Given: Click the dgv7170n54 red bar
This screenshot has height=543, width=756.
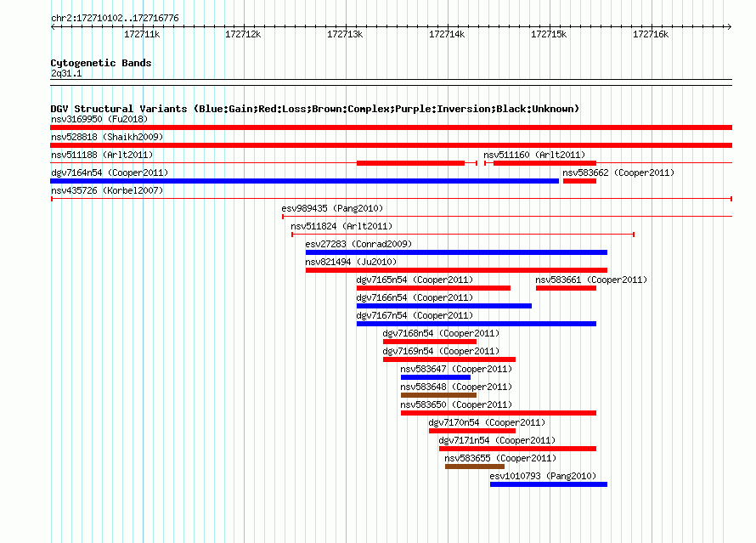Looking at the screenshot, I should pyautogui.click(x=472, y=431).
